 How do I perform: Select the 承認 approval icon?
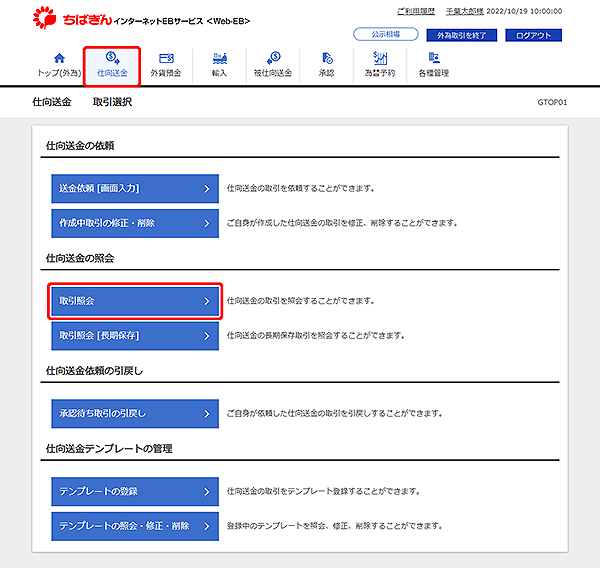[327, 58]
